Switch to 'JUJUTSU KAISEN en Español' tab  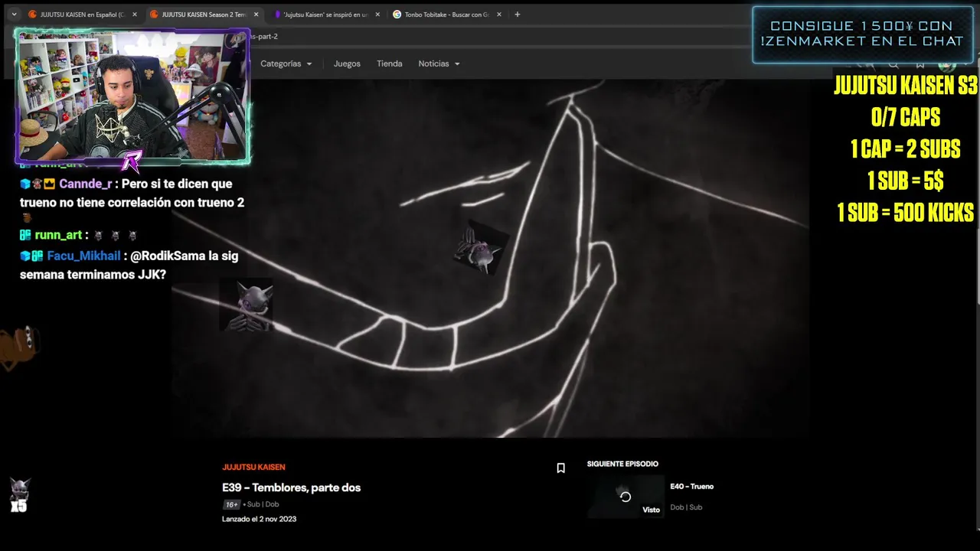[81, 14]
